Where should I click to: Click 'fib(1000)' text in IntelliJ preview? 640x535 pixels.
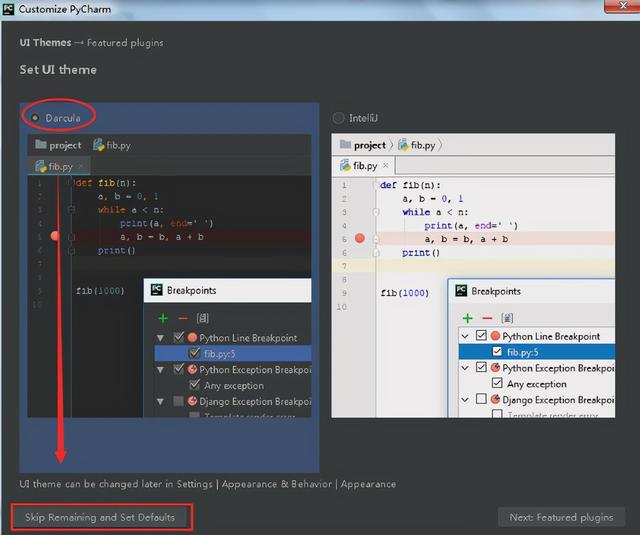pyautogui.click(x=404, y=293)
